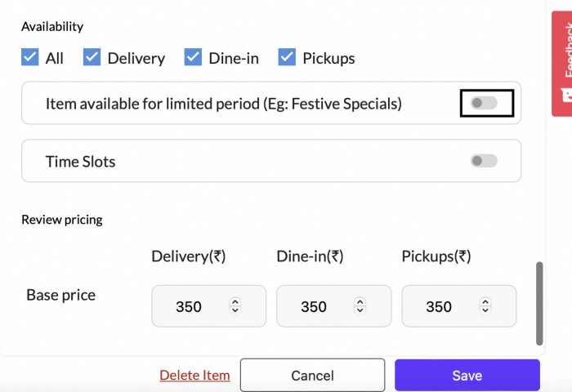Save the item changes
The width and height of the screenshot is (572, 392).
tap(467, 376)
